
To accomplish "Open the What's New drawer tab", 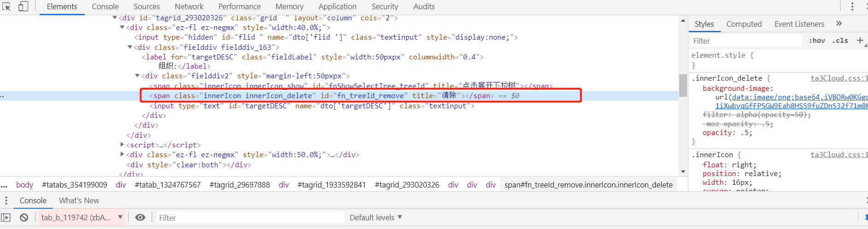I will tap(79, 200).
